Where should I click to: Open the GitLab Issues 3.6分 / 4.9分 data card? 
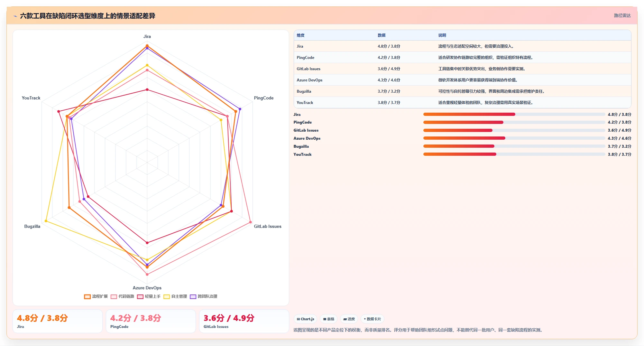click(244, 321)
